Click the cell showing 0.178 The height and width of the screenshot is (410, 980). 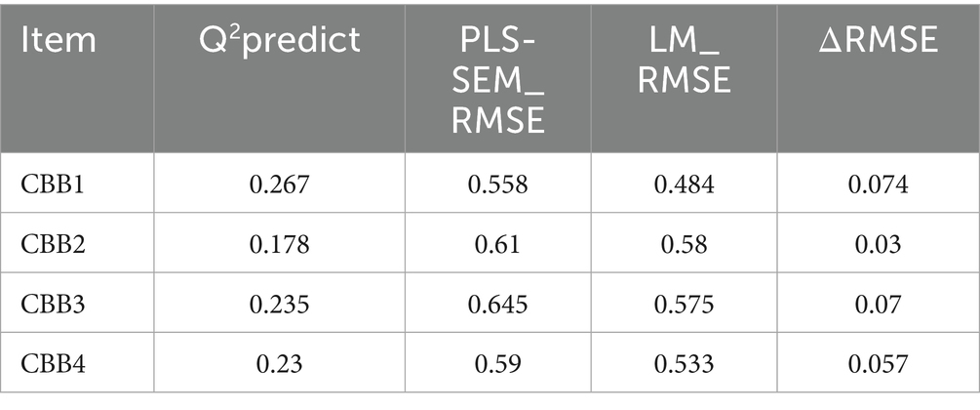pos(280,243)
